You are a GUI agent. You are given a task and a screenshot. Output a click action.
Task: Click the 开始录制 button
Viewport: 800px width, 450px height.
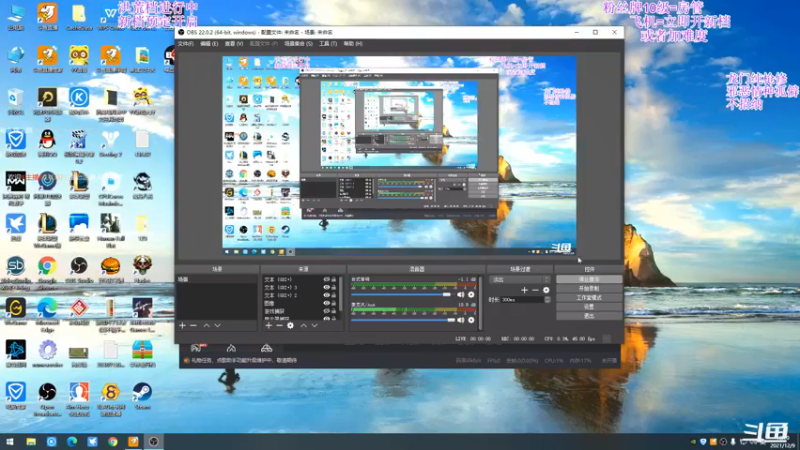pyautogui.click(x=589, y=289)
